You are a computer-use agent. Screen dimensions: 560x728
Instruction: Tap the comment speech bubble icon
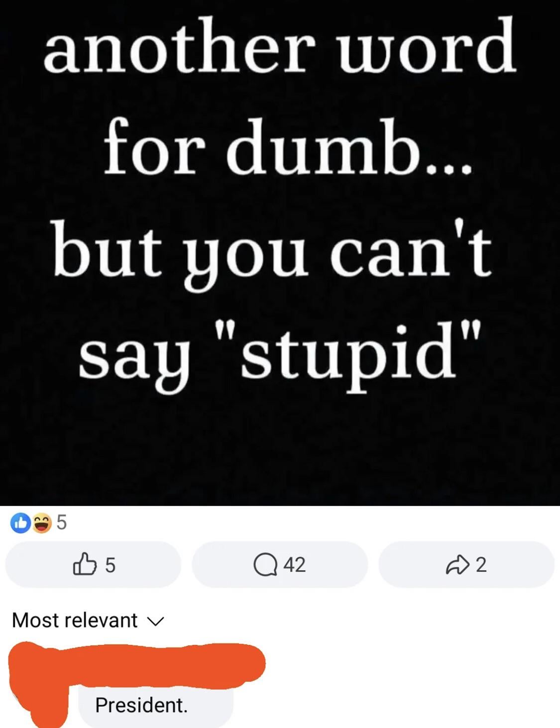pos(265,565)
